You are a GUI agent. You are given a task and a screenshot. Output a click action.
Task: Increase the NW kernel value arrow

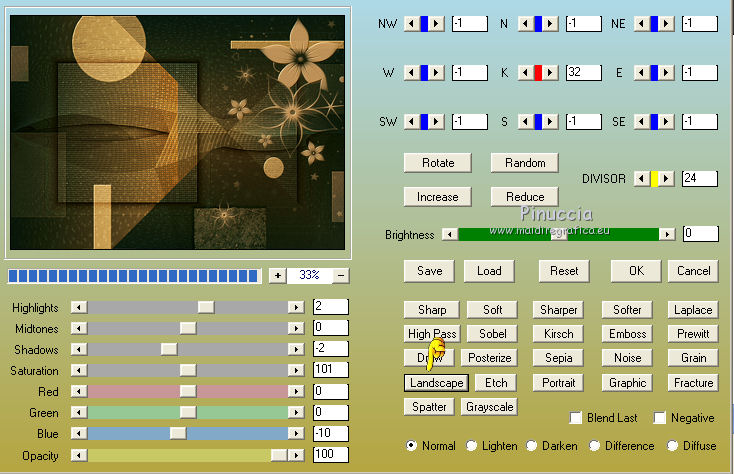tap(436, 23)
